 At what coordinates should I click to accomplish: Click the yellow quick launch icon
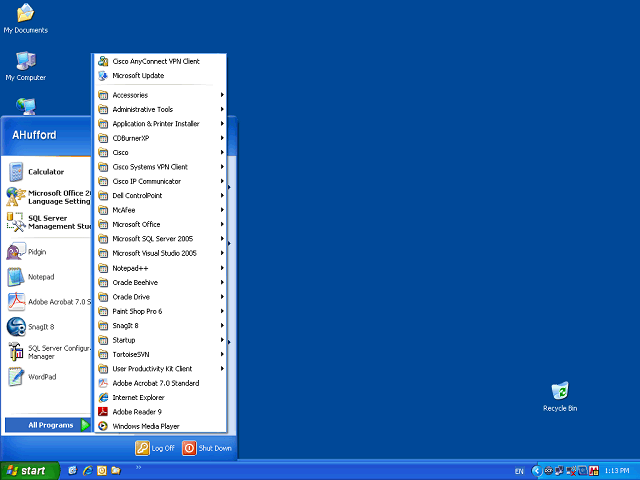point(102,471)
